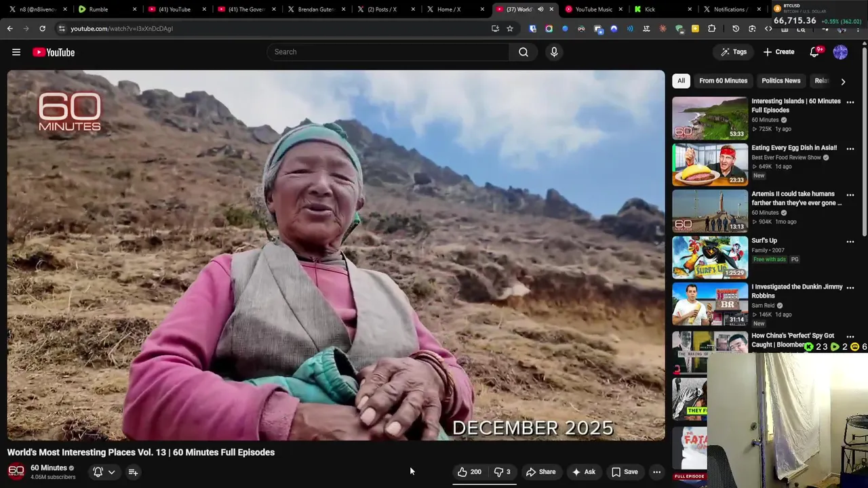Show more filter chips with arrow
868x488 pixels.
coord(843,81)
